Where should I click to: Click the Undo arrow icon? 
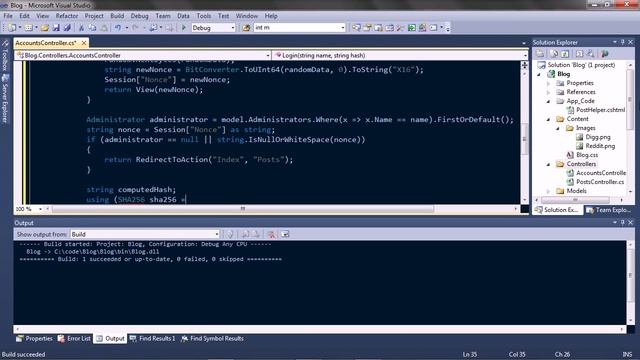point(118,28)
